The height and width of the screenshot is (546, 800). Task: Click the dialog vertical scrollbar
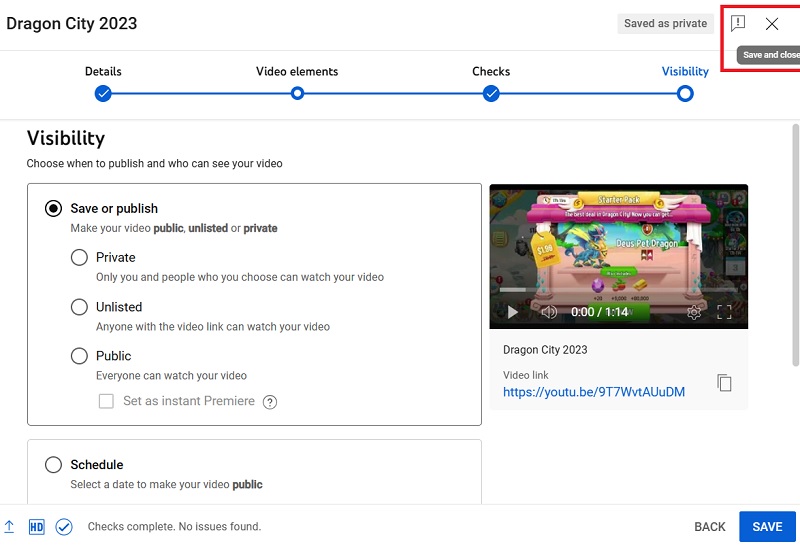pyautogui.click(x=795, y=245)
